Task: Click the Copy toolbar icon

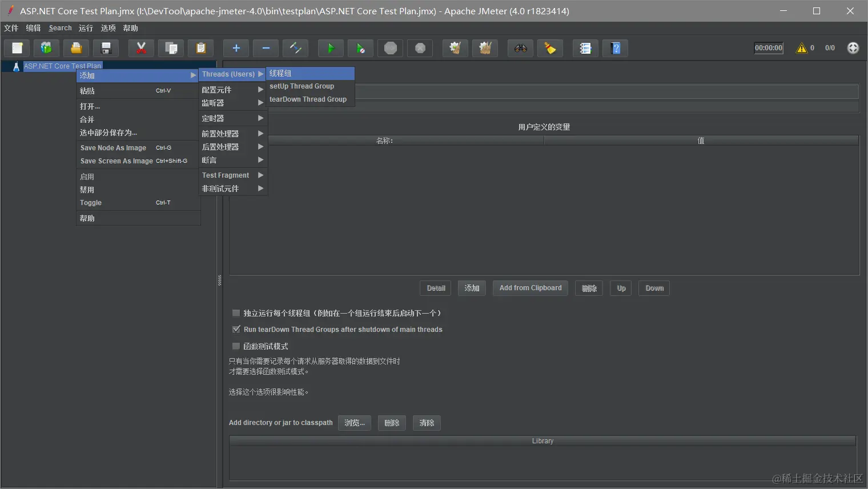Action: (x=171, y=49)
